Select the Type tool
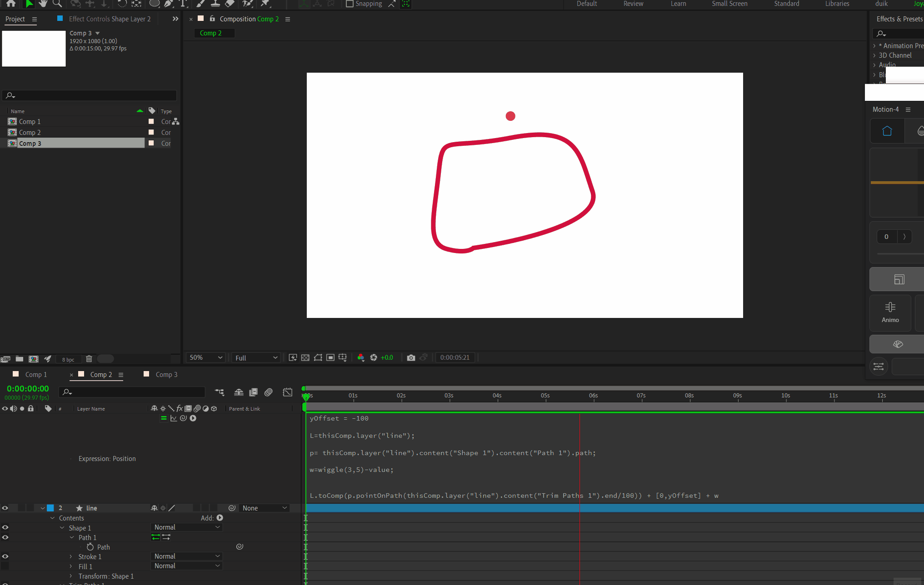This screenshot has width=924, height=585. 183,4
